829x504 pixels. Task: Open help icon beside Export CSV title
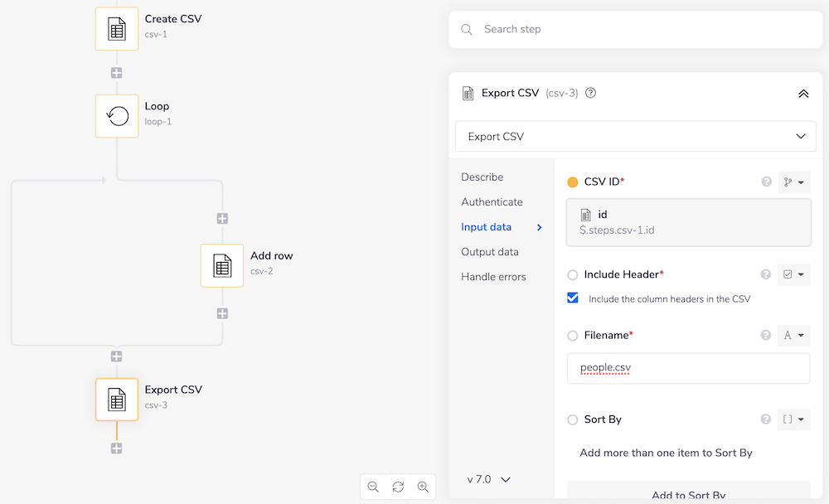[x=591, y=94]
